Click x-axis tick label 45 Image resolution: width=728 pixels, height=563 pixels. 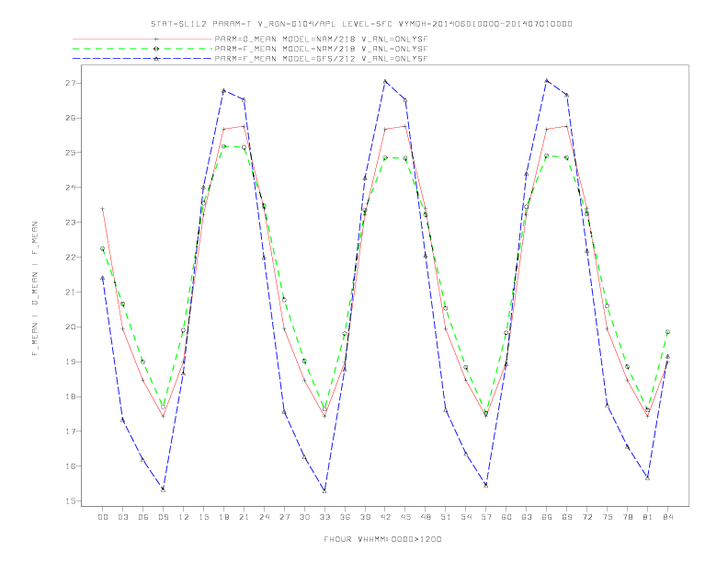tap(405, 517)
